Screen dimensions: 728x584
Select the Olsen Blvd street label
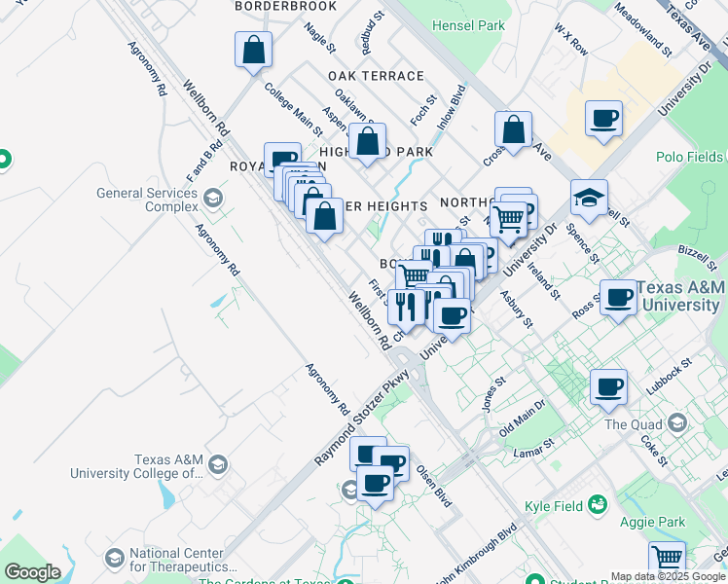434,486
